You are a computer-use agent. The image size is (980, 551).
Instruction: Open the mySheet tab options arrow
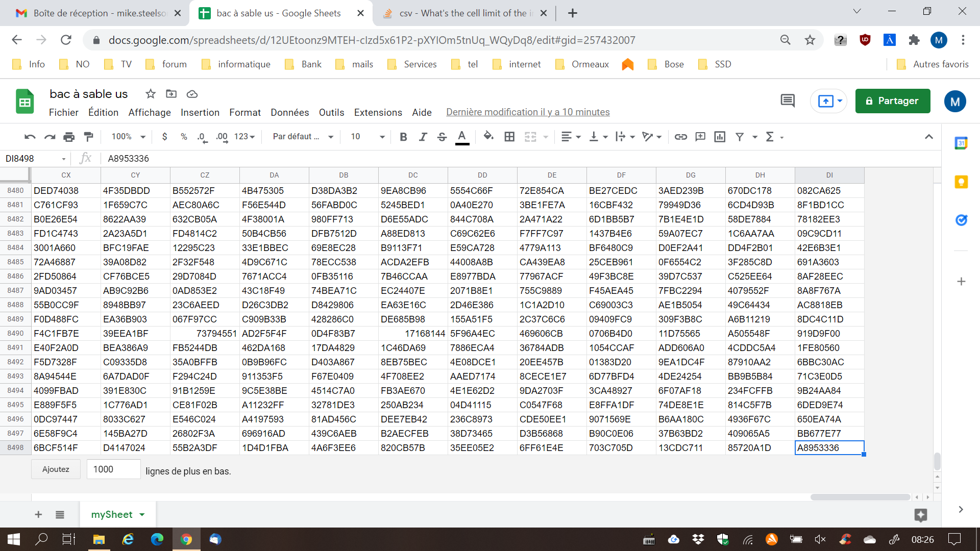[142, 514]
